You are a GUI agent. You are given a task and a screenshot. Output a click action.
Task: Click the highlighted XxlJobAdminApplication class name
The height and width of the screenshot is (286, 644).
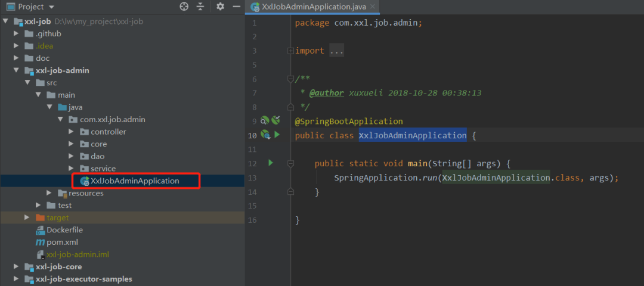click(x=413, y=135)
